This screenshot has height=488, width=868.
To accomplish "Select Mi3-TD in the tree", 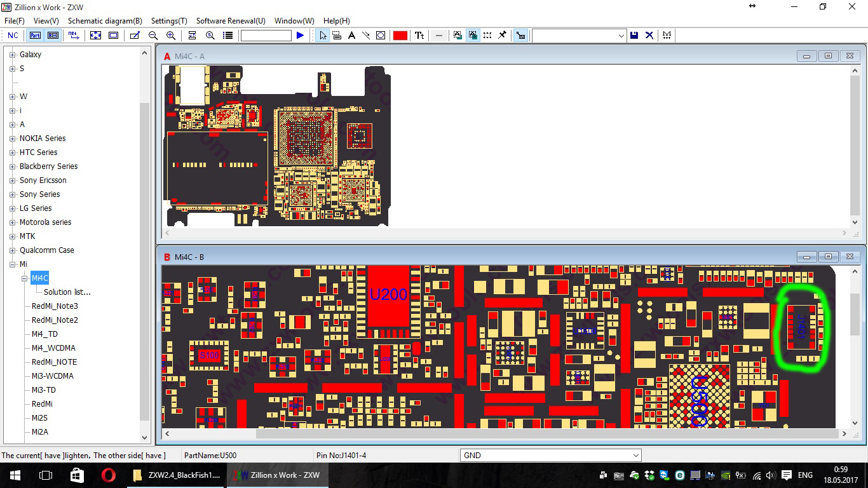I will pyautogui.click(x=44, y=390).
